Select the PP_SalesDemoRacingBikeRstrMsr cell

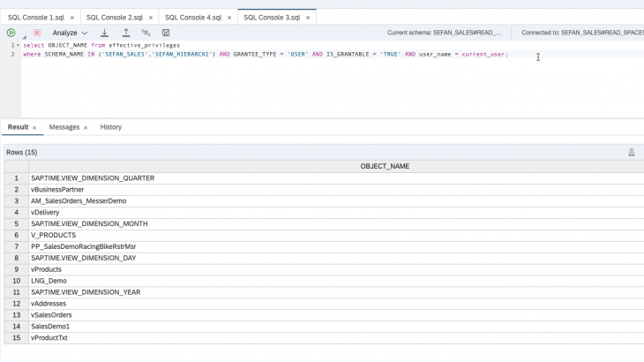(x=336, y=246)
